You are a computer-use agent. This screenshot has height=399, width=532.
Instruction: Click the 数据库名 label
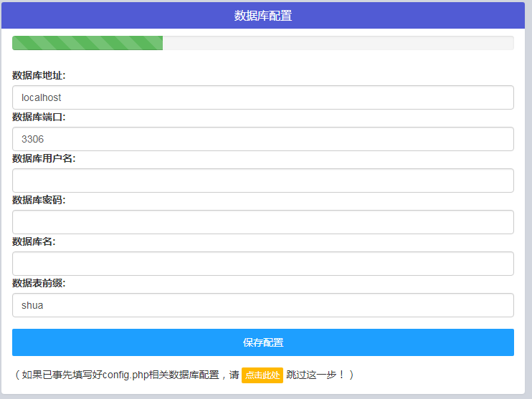tap(34, 241)
